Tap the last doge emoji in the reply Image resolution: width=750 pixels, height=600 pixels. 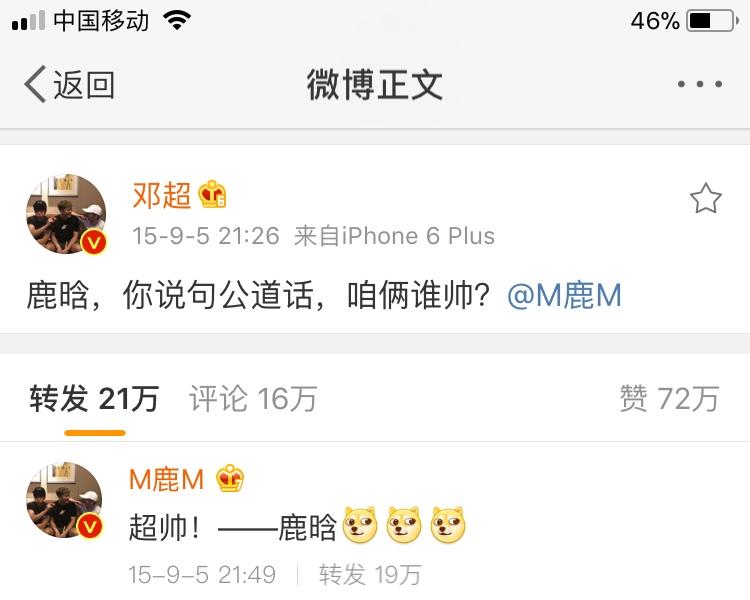coord(448,525)
